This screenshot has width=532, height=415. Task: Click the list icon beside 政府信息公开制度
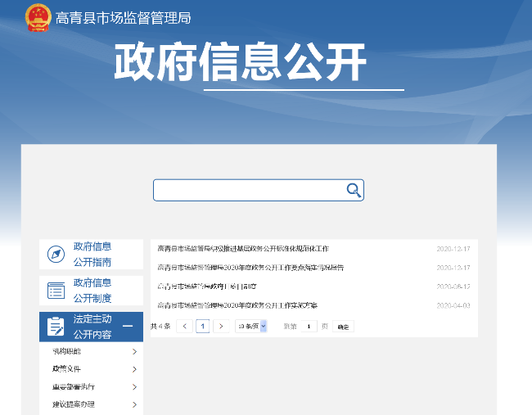click(x=56, y=291)
